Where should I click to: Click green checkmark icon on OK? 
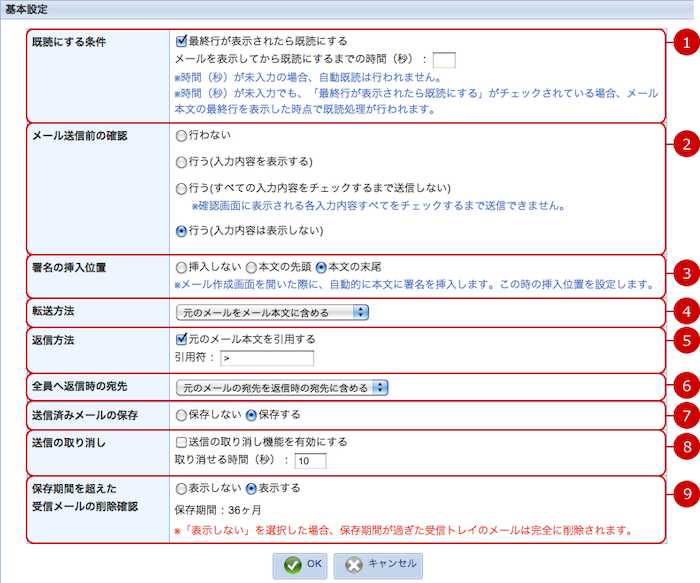292,565
